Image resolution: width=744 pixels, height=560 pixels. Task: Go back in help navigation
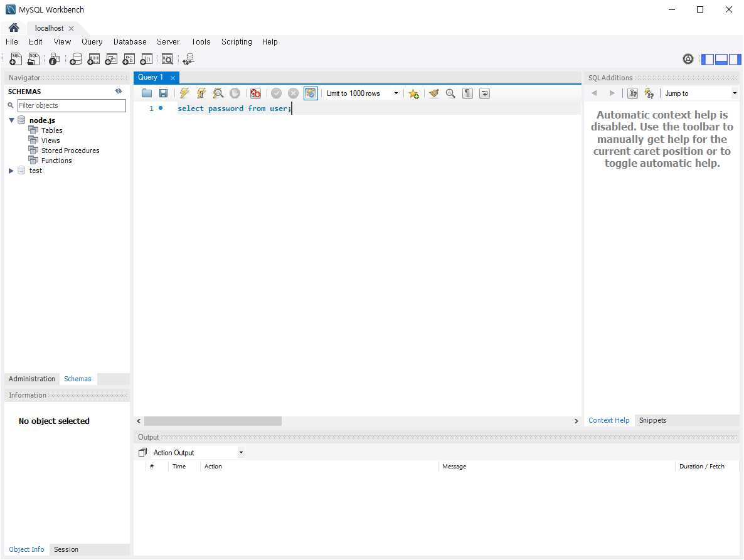(594, 93)
